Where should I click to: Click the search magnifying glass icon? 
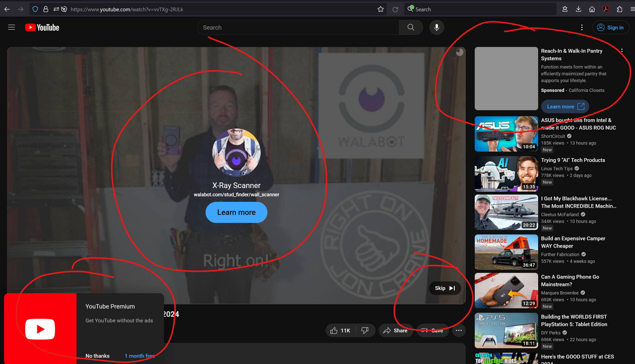tap(411, 27)
